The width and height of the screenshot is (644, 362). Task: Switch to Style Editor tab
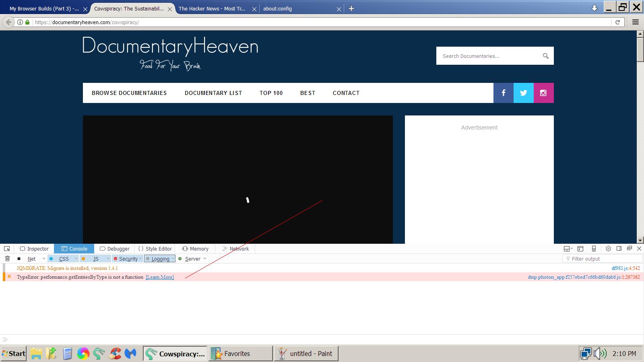(x=155, y=249)
